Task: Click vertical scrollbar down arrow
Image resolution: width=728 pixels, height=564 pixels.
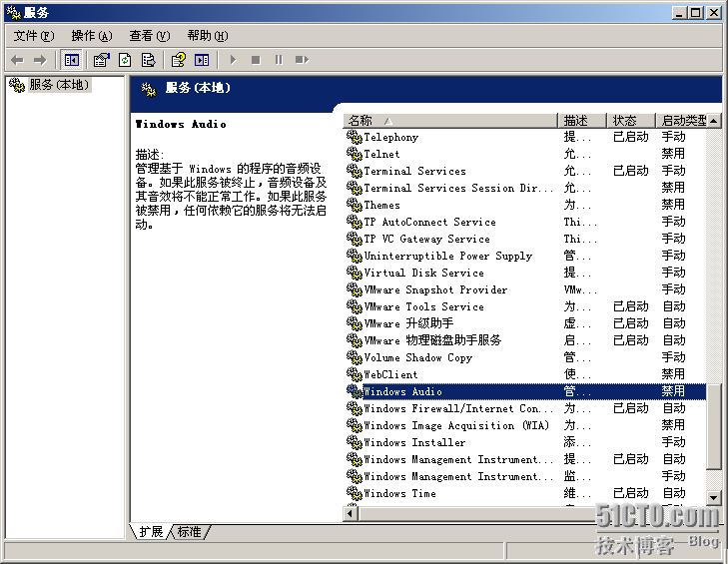Action: 714,498
